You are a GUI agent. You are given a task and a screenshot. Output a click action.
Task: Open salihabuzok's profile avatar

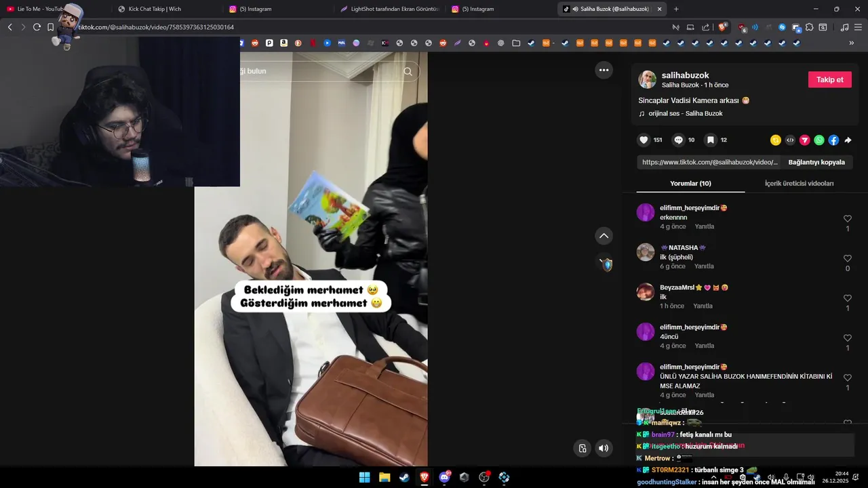pyautogui.click(x=647, y=79)
